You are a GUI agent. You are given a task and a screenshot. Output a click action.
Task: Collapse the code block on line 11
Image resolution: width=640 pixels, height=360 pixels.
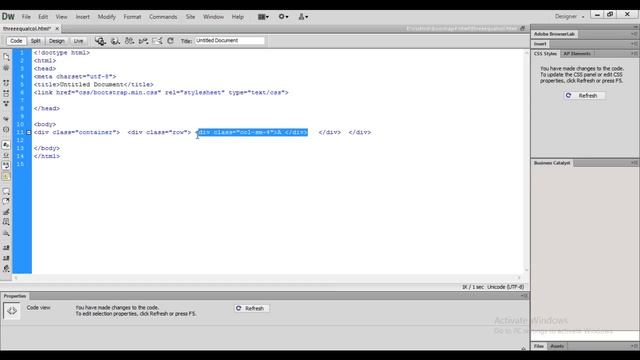(x=29, y=132)
